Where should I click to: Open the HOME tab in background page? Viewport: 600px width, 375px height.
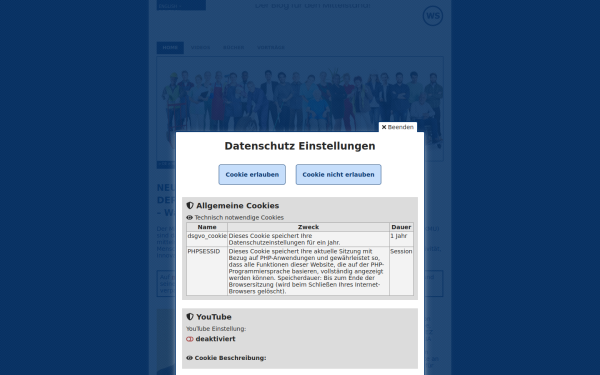tap(170, 48)
